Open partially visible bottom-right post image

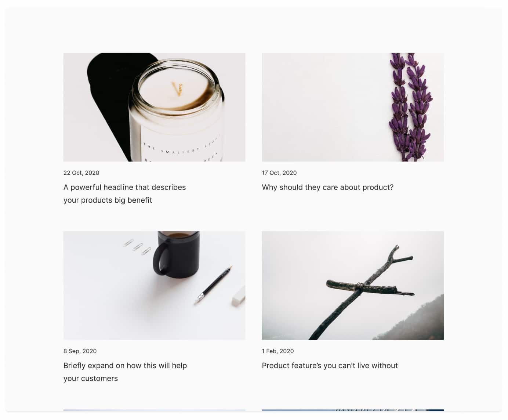[353, 410]
